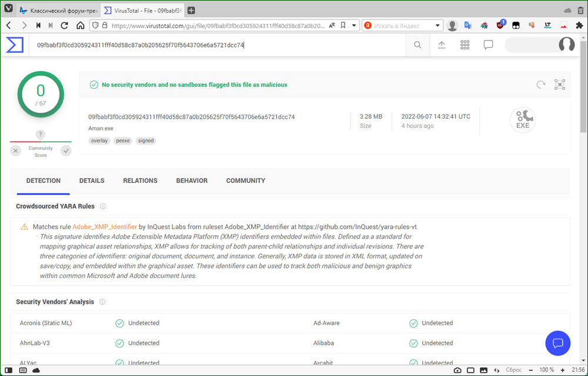Click the sync cloud status icon

tap(36, 370)
